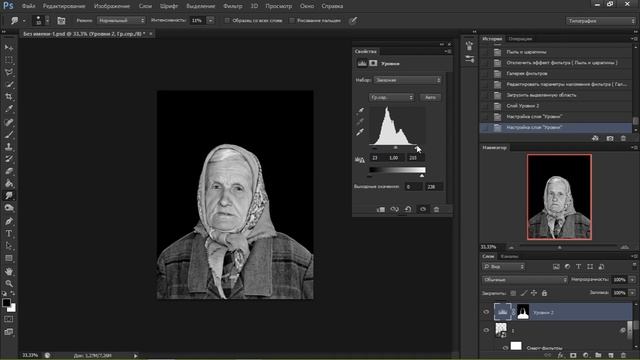The height and width of the screenshot is (360, 640).
Task: Click the black point eyedropper in Levels
Action: 360,110
